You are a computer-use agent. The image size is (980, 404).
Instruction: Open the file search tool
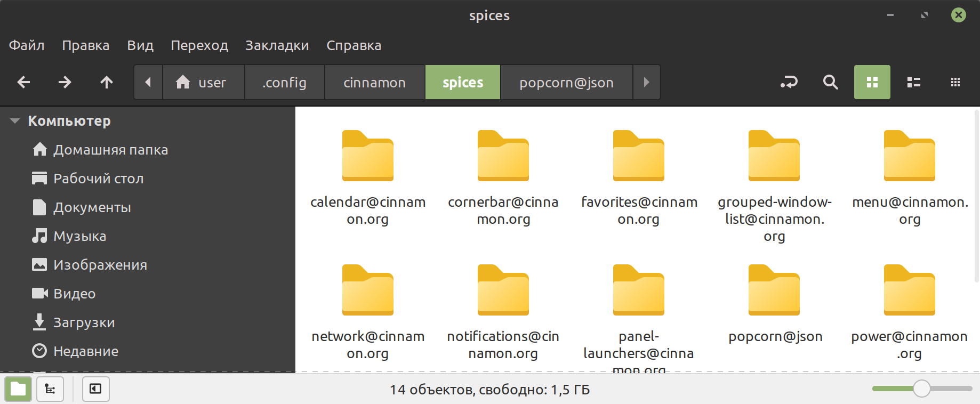click(x=830, y=82)
